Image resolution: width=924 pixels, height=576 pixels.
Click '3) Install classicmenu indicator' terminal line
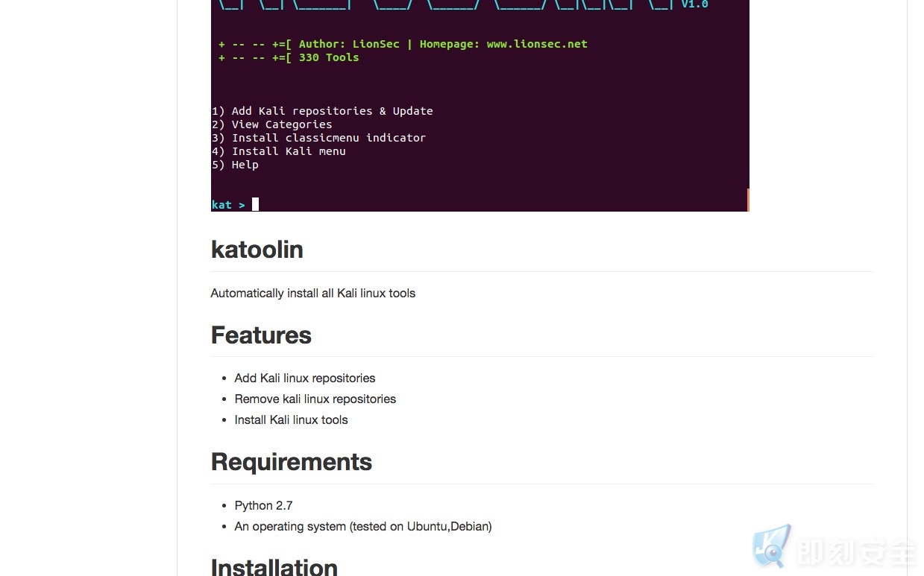pos(319,138)
